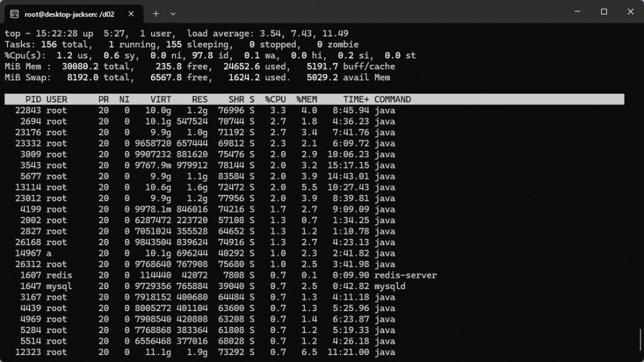The image size is (644, 362).
Task: Select the redis-server process row
Action: point(405,275)
